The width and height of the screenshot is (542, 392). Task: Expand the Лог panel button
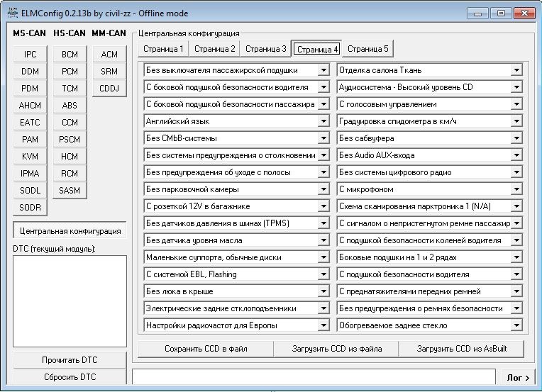tap(517, 378)
